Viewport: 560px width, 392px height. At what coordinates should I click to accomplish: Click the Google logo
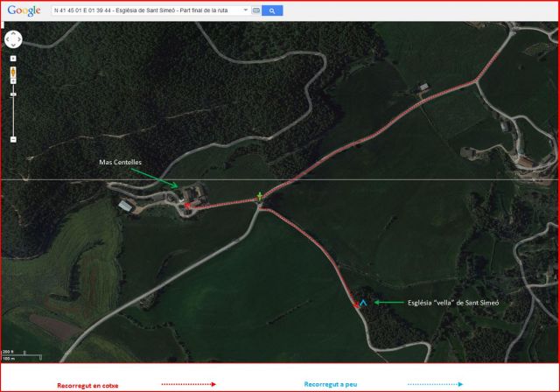click(24, 10)
